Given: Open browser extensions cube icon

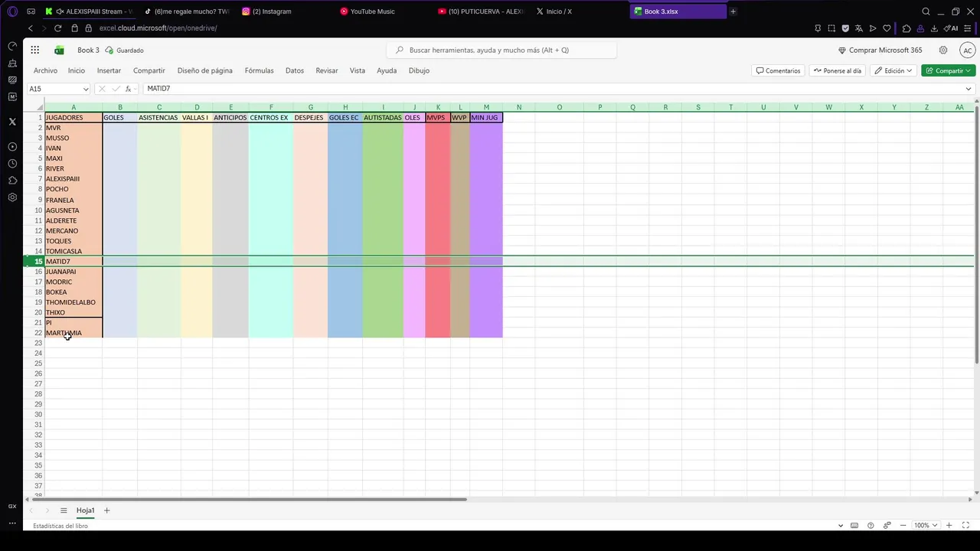Looking at the screenshot, I should [x=906, y=28].
